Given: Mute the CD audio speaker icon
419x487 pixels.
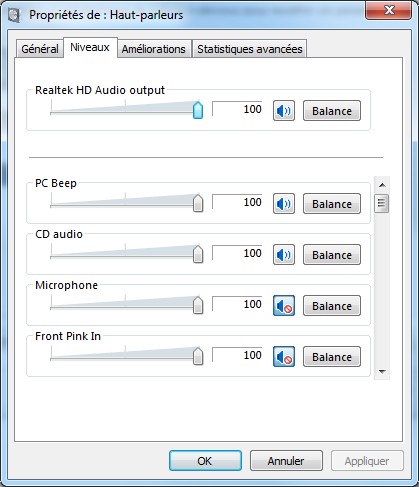Looking at the screenshot, I should (x=284, y=255).
